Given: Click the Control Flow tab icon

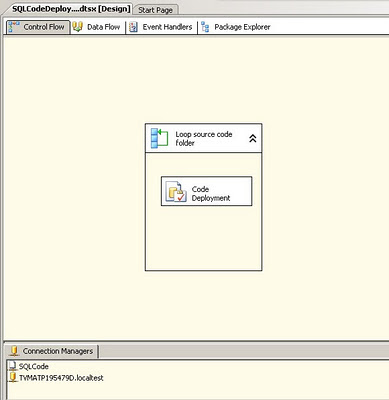Looking at the screenshot, I should pos(14,27).
